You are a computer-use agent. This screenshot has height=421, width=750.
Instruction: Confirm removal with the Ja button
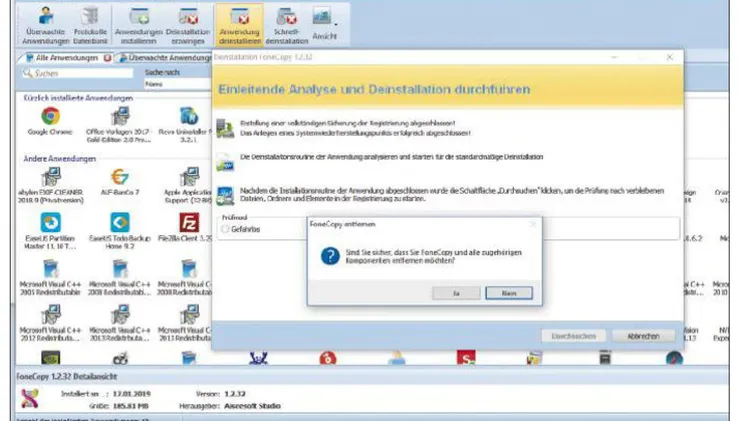tap(456, 293)
